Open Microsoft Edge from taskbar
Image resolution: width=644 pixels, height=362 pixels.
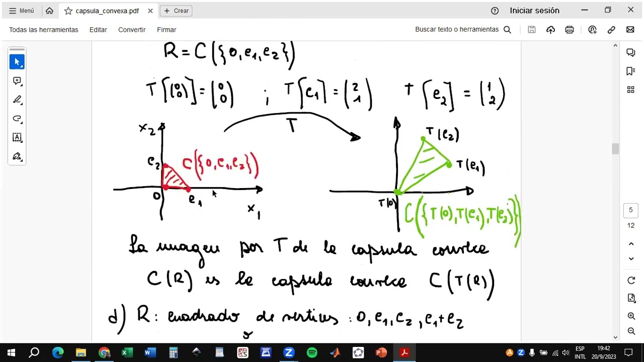(58, 352)
